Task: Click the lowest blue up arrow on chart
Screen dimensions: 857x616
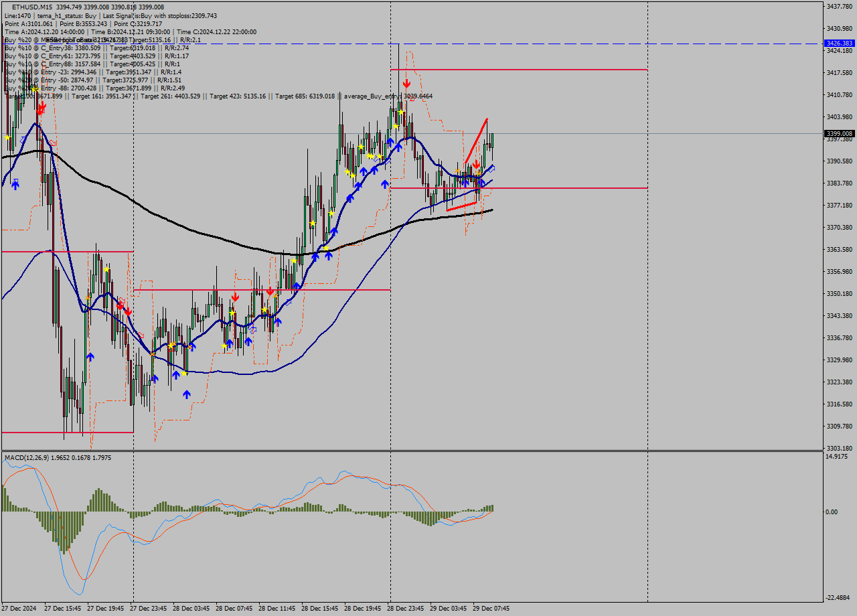Action: (x=187, y=394)
